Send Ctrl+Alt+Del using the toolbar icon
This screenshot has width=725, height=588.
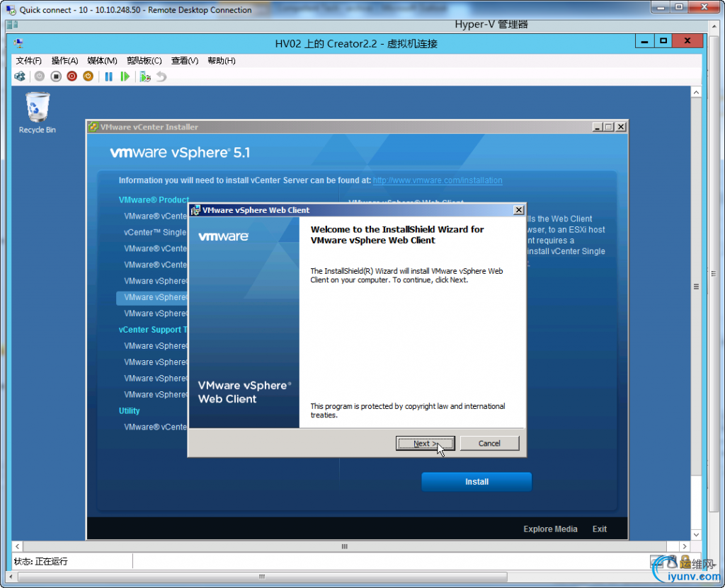(20, 76)
